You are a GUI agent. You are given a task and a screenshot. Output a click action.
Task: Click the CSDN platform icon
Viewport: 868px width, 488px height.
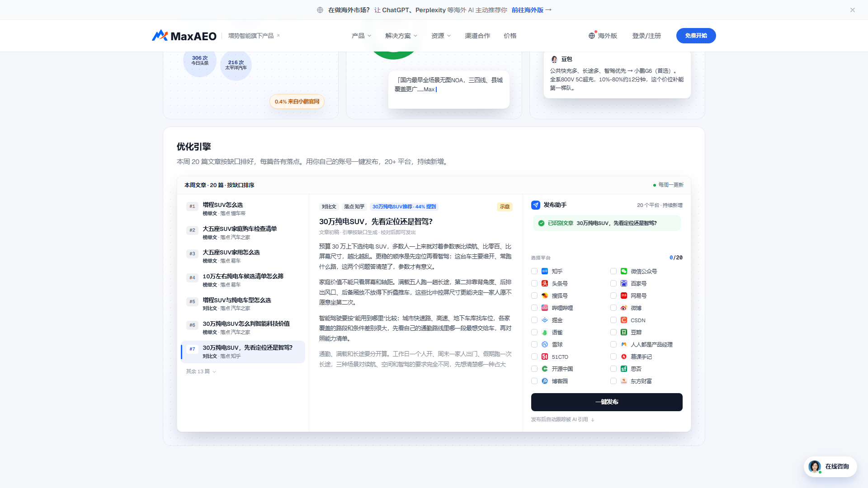click(x=624, y=320)
